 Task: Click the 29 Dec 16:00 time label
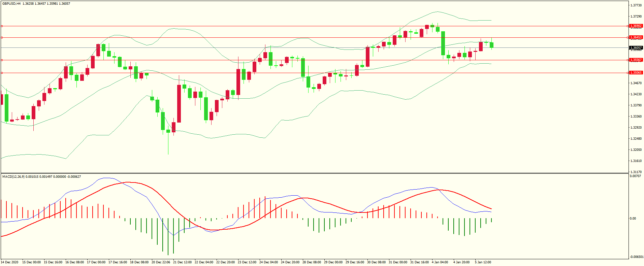pos(355,262)
